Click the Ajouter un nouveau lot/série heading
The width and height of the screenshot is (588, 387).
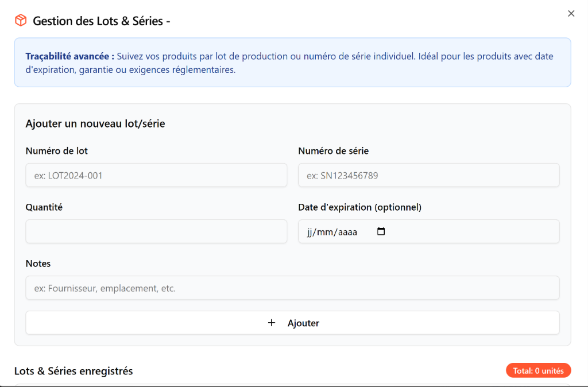(x=95, y=124)
